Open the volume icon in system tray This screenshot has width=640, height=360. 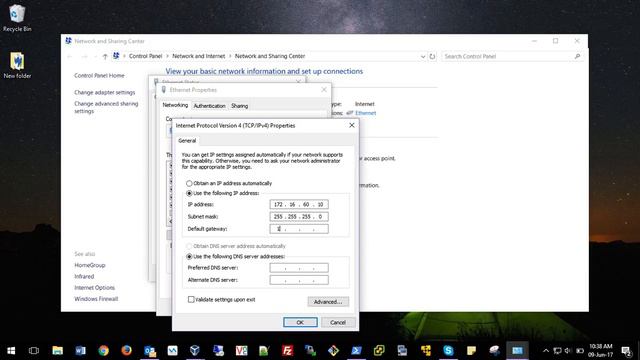(568, 351)
